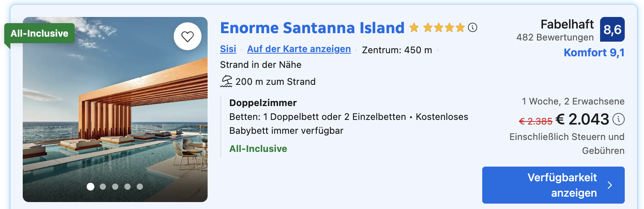Click Auf der Karte anzeigen link
644x209 pixels.
[x=299, y=49]
